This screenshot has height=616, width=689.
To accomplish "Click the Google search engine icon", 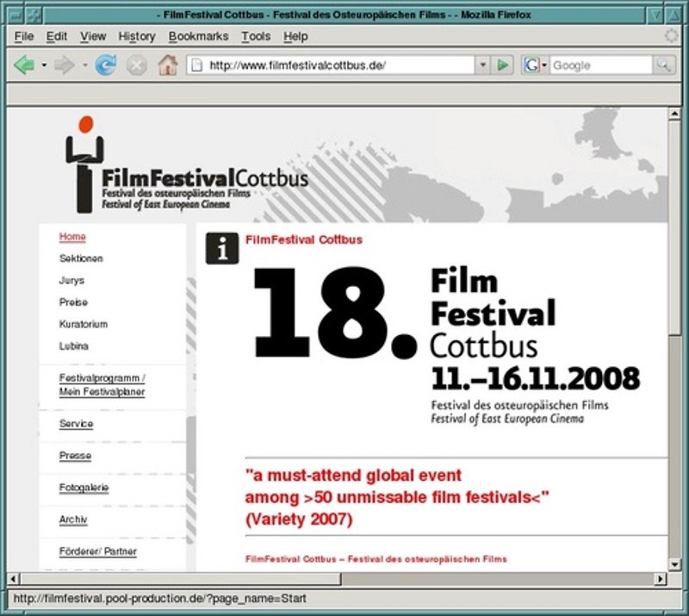I will 531,65.
